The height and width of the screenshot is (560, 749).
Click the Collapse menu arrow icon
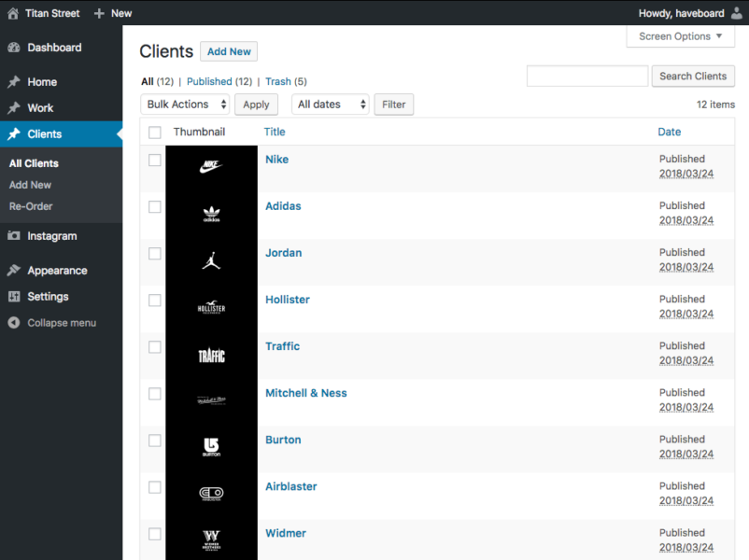click(14, 323)
